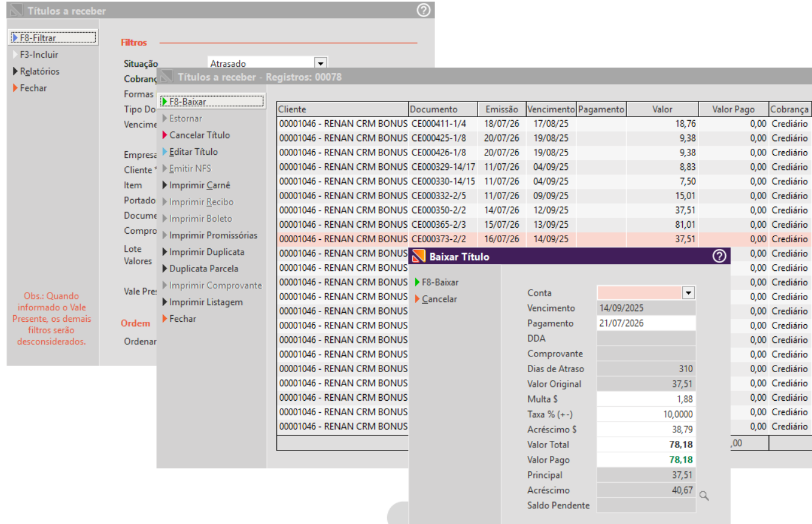Choose Editar Título in the side menu
The height and width of the screenshot is (524, 812).
(x=194, y=152)
